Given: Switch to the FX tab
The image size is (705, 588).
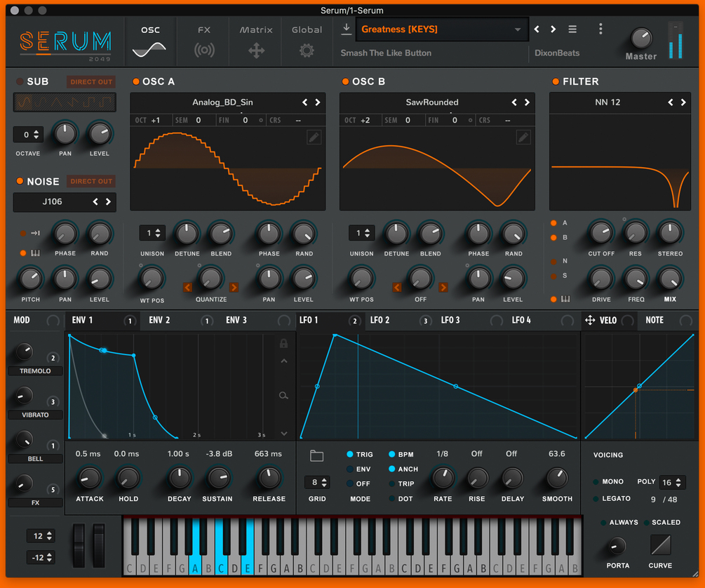Looking at the screenshot, I should (x=204, y=41).
